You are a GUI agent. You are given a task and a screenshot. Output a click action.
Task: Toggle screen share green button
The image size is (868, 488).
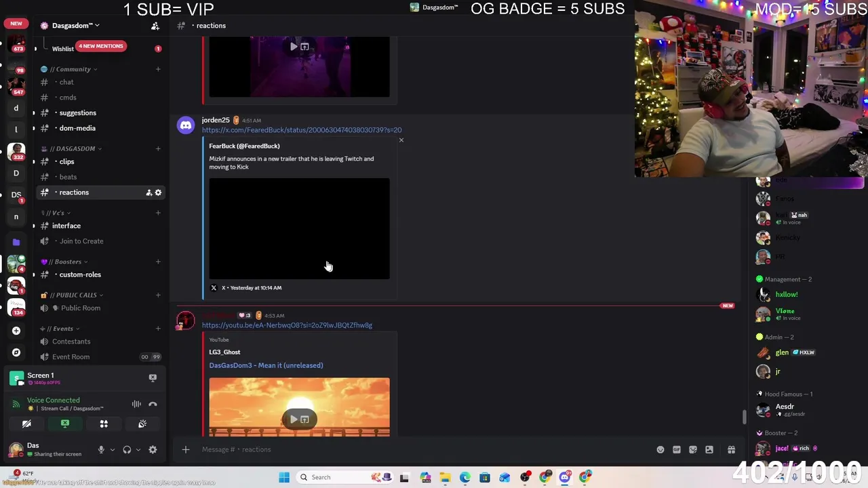point(65,424)
